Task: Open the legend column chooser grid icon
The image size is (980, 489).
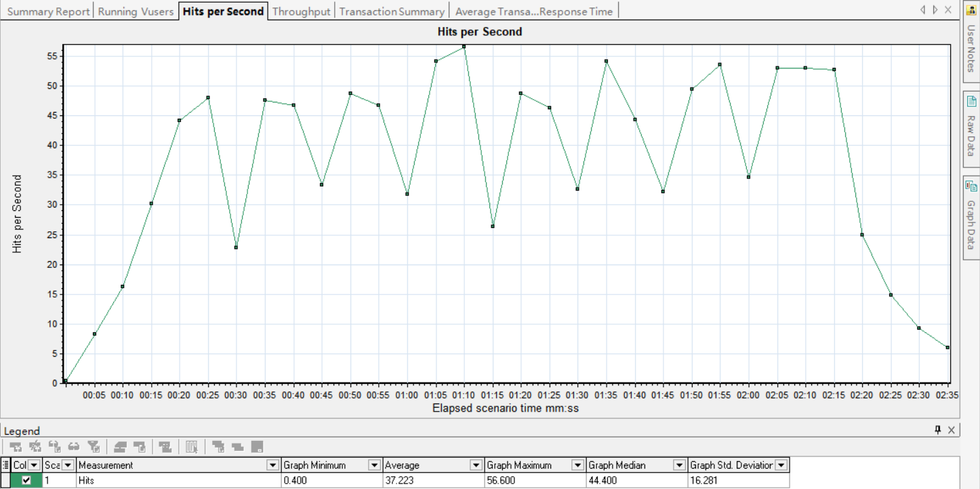Action: (6, 465)
